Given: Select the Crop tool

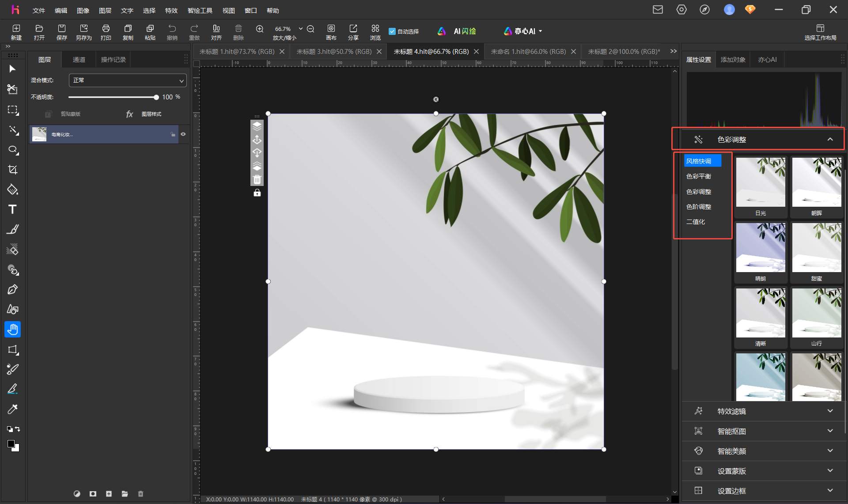Looking at the screenshot, I should coord(12,170).
